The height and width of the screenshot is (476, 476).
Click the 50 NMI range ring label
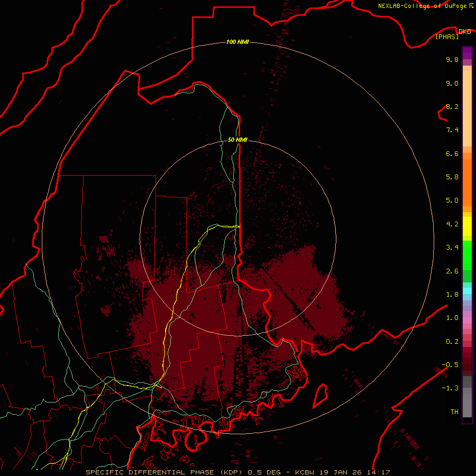237,140
